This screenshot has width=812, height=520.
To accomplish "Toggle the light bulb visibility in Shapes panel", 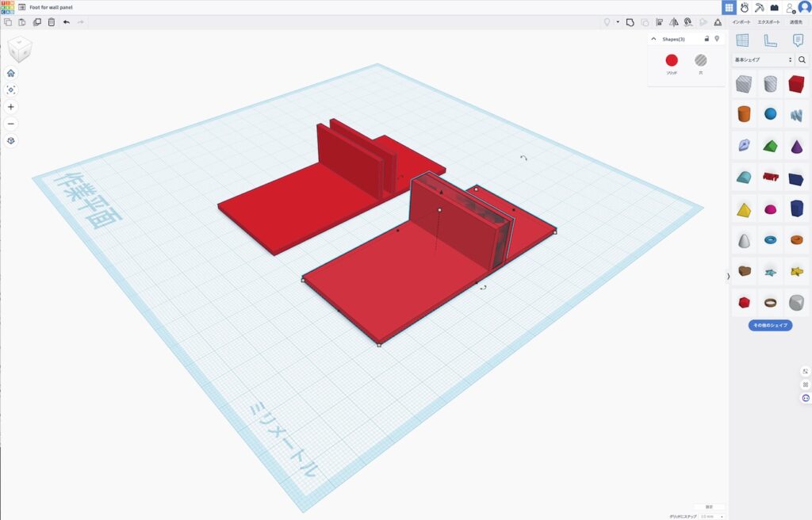I will 717,39.
